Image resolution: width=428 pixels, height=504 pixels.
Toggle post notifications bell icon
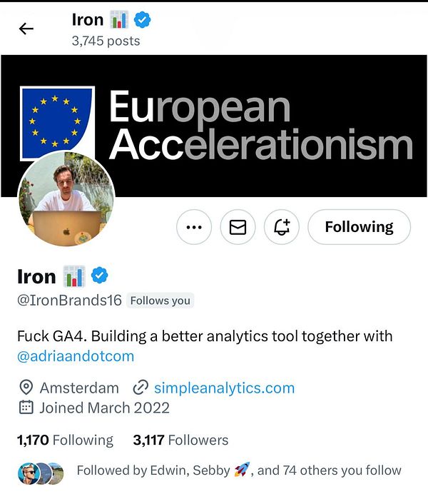click(282, 227)
